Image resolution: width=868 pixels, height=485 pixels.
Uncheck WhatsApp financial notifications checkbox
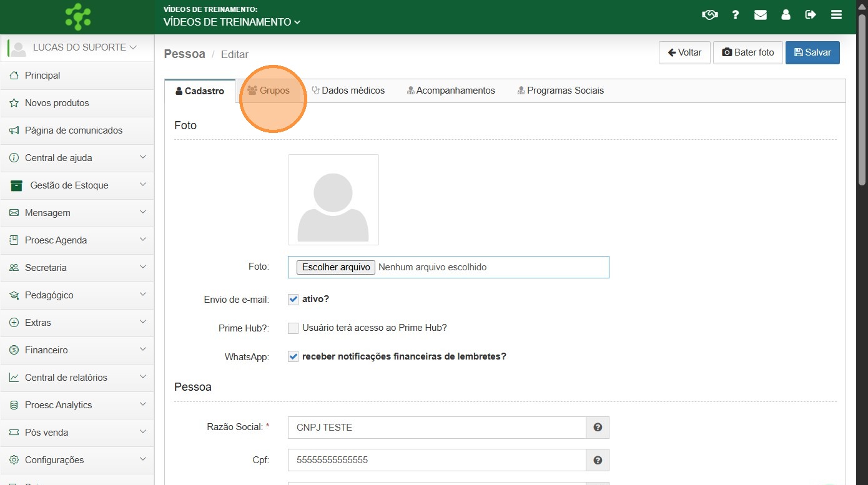(293, 357)
